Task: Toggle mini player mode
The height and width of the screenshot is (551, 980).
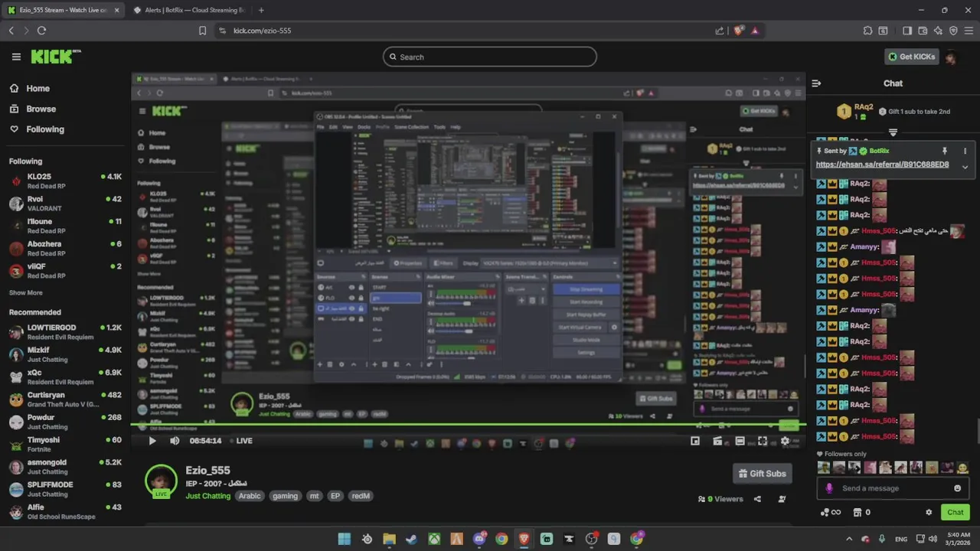Action: coord(695,441)
